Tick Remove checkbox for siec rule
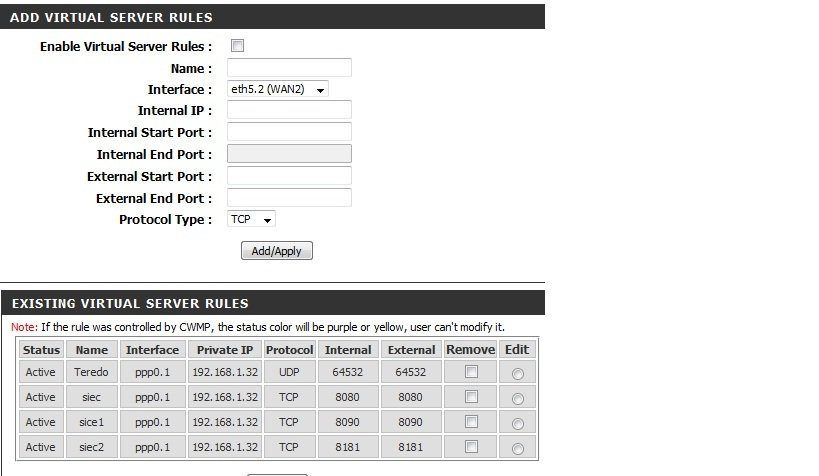 (x=471, y=397)
